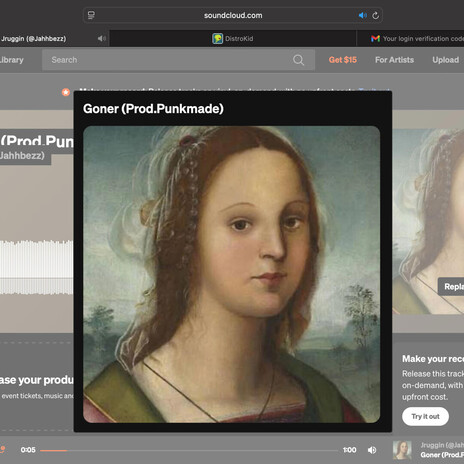Open the For Artists link
The image size is (464, 464).
point(394,60)
